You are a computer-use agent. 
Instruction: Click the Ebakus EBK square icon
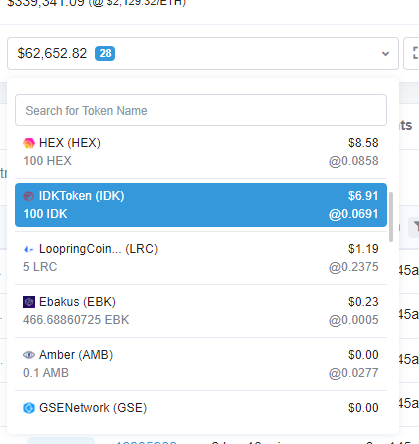(29, 302)
